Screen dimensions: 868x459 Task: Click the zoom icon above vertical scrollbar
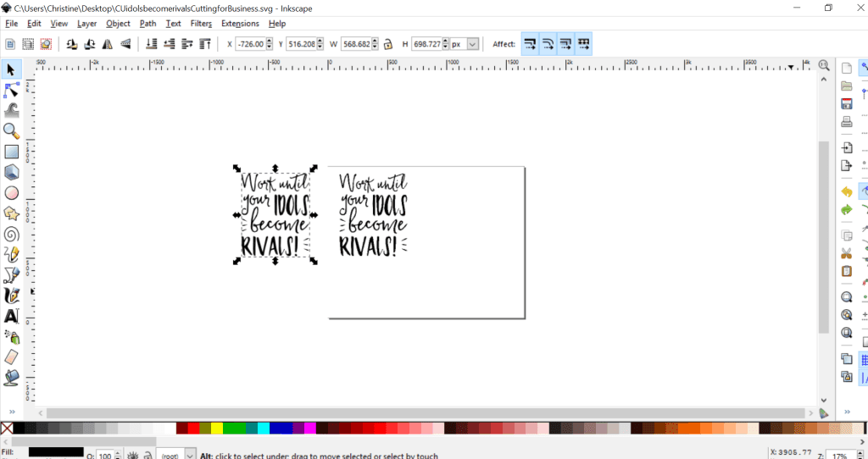[x=824, y=65]
